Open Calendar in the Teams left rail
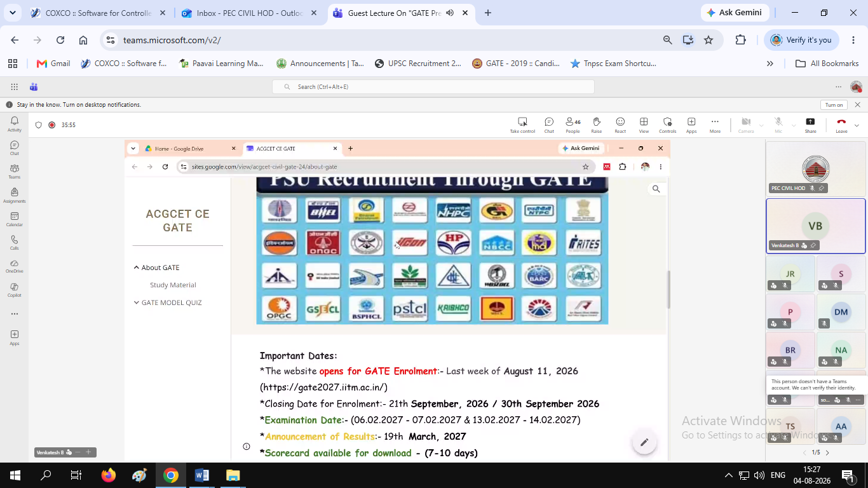This screenshot has width=868, height=488. (x=14, y=219)
